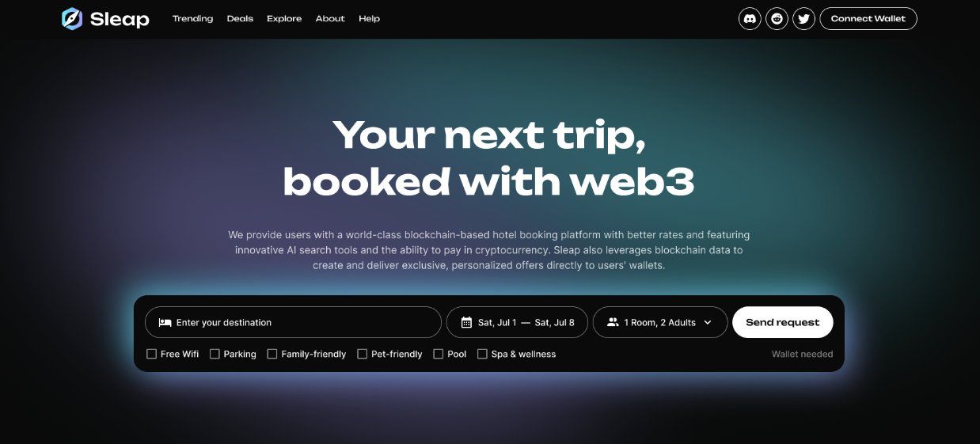Focus the Enter your destination field

tap(293, 322)
